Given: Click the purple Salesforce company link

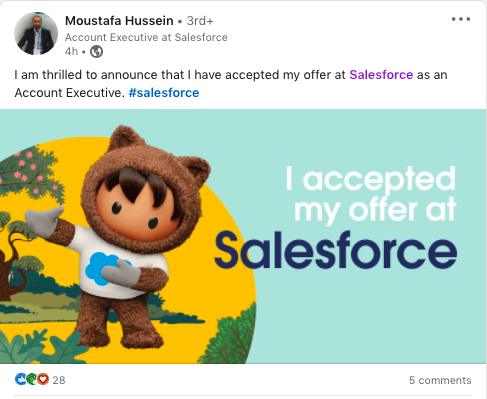Looking at the screenshot, I should pyautogui.click(x=381, y=75).
